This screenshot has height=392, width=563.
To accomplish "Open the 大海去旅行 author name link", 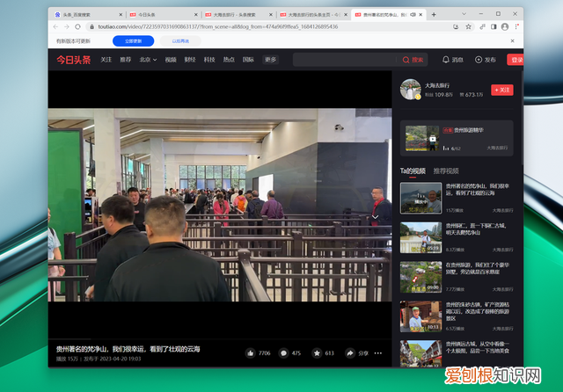I will click(437, 85).
